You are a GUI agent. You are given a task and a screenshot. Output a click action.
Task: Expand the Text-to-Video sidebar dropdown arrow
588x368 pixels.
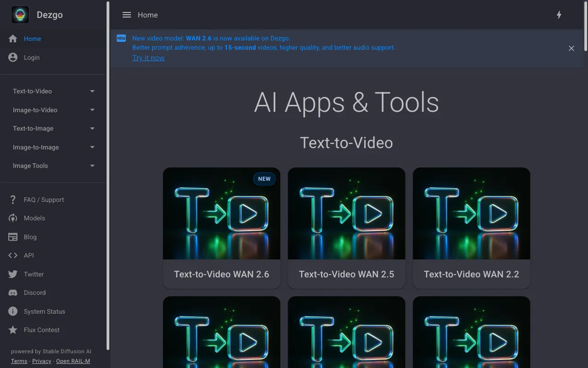click(x=92, y=91)
